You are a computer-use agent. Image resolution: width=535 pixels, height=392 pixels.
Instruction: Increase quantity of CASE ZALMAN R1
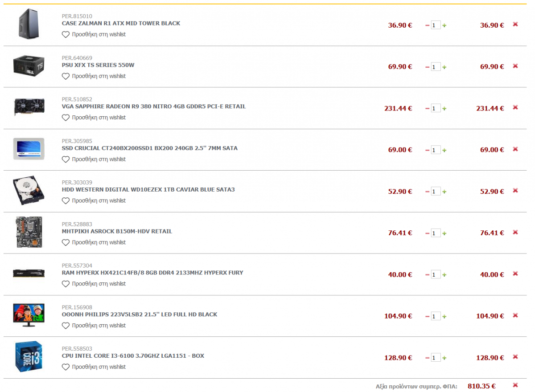[444, 25]
